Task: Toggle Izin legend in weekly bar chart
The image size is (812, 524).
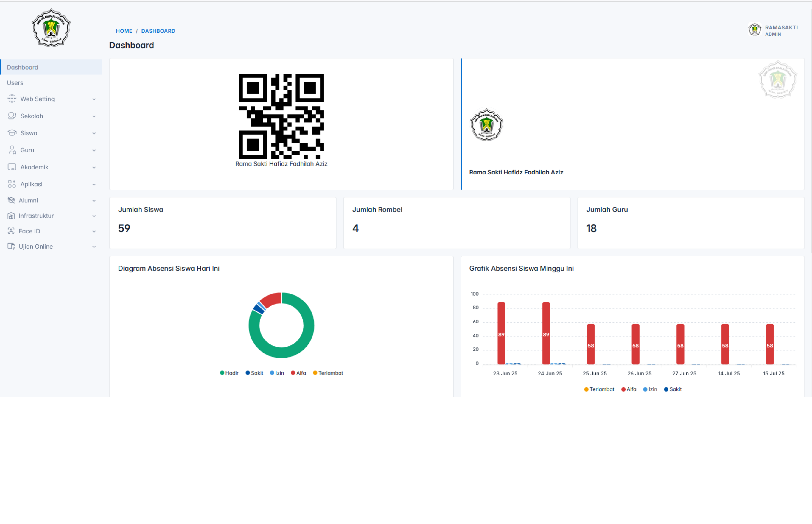Action: pos(650,389)
